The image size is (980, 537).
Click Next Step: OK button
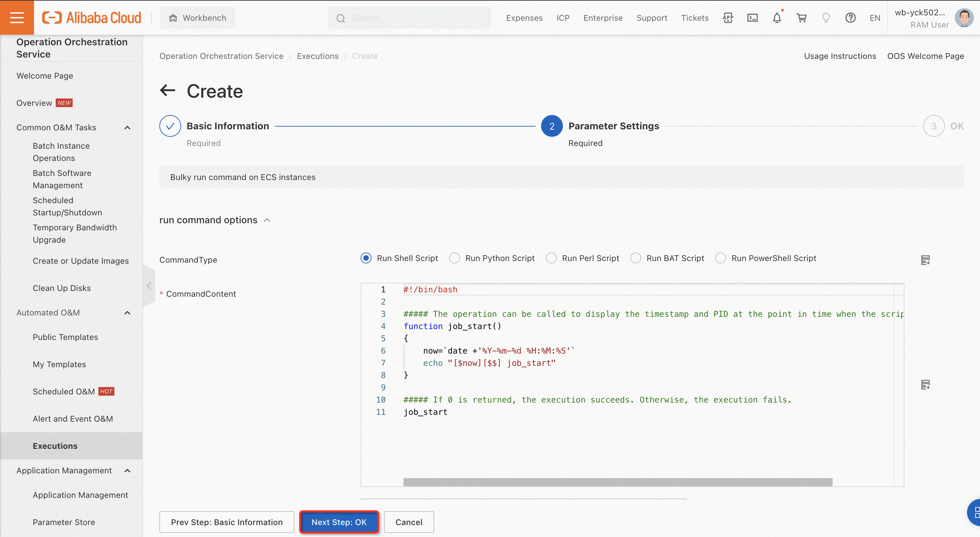[338, 522]
